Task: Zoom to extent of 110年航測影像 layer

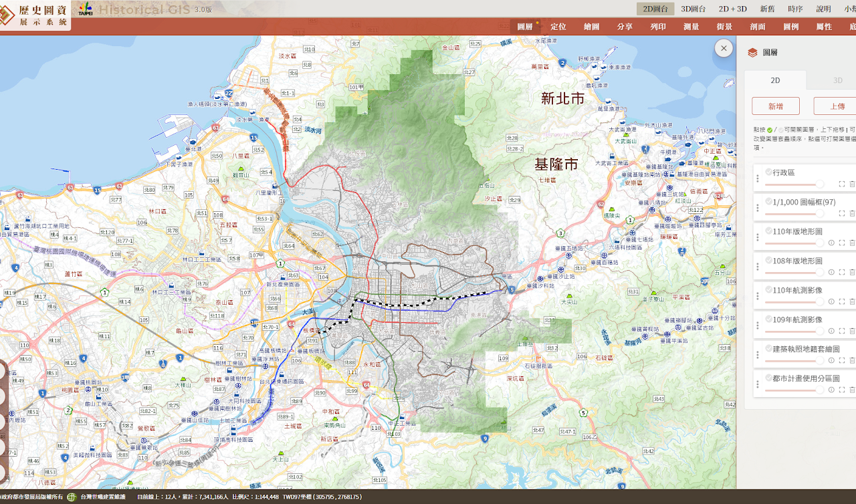Action: tap(842, 301)
